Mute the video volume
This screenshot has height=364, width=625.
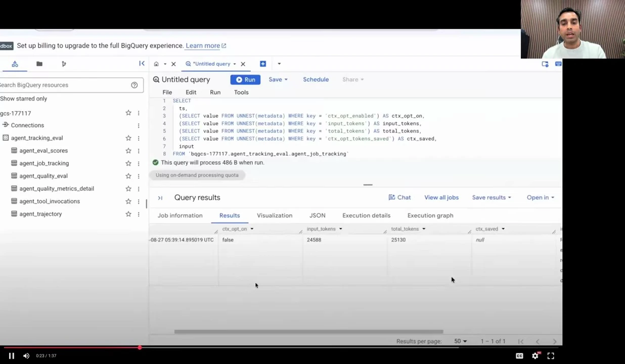click(26, 356)
